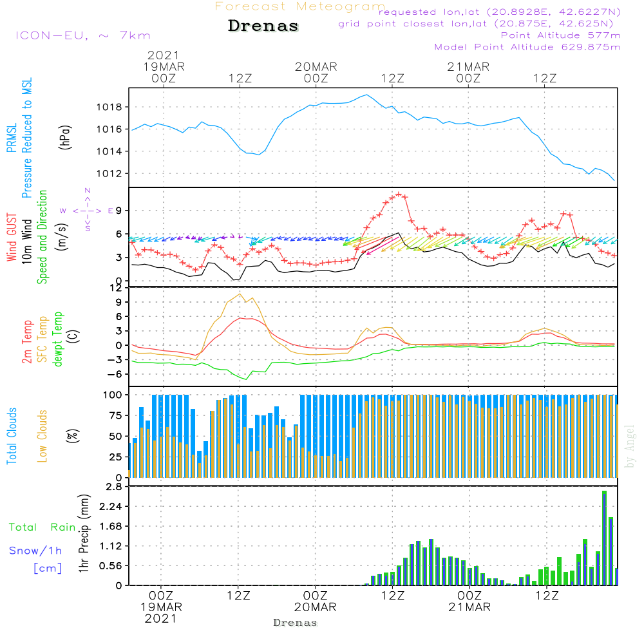Viewport: 644px width, 644px height.
Task: Click the '1hr Precip (mm)' axis label
Action: click(84, 533)
